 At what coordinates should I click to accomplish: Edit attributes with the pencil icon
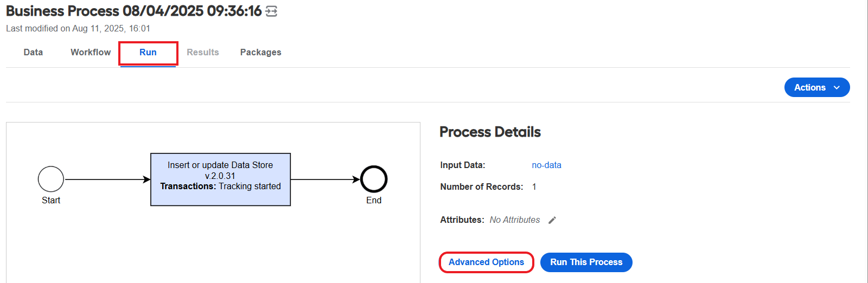pyautogui.click(x=552, y=220)
